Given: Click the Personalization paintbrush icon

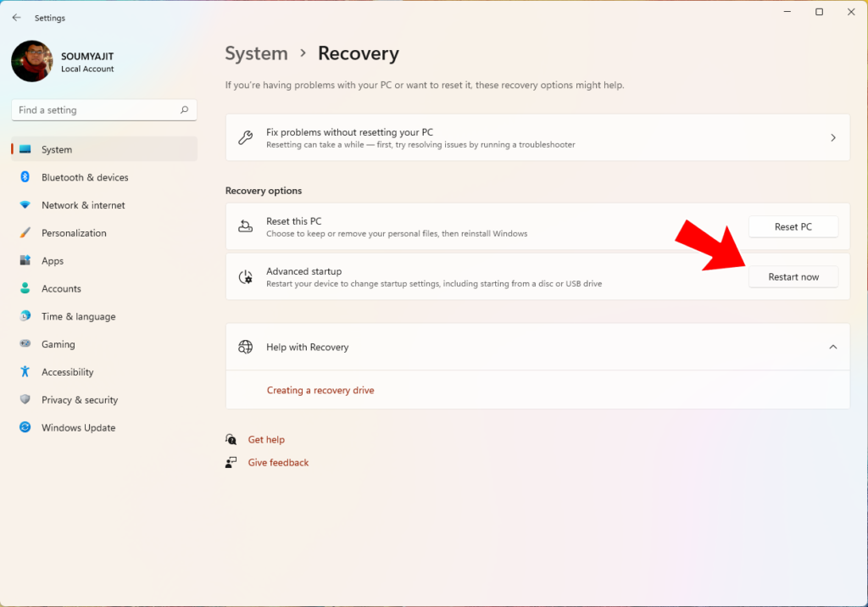Looking at the screenshot, I should pyautogui.click(x=25, y=232).
